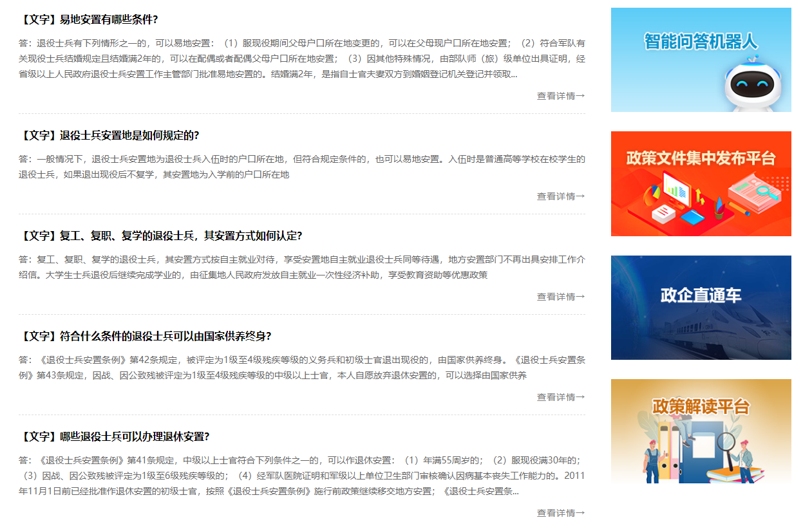Click answer text beginning 答:一般情况下,退役士兵安置地
The image size is (812, 522).
tap(302, 167)
